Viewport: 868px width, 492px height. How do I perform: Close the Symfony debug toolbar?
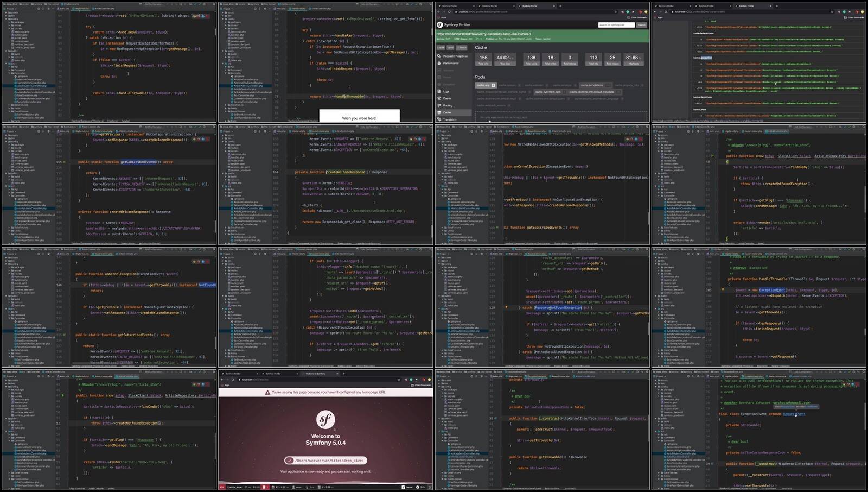(x=431, y=487)
